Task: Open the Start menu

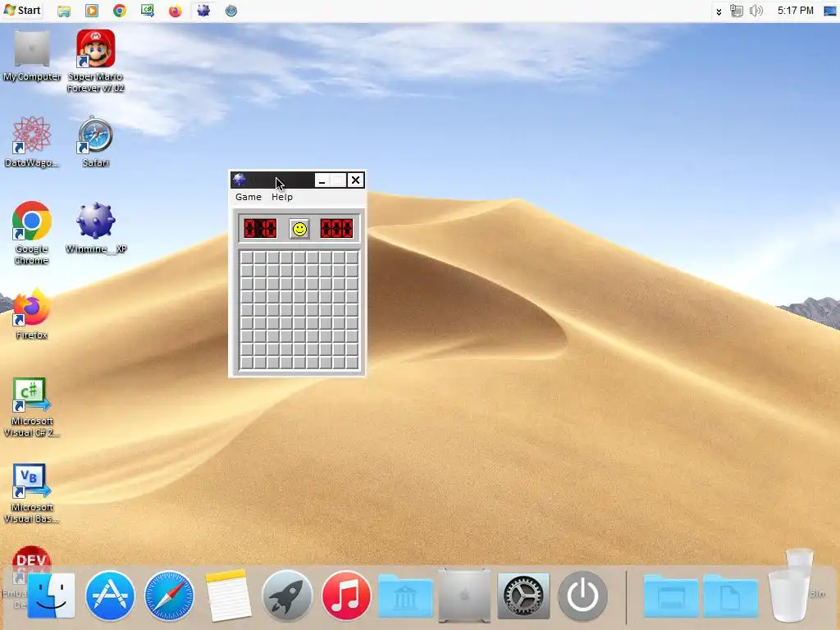Action: [22, 10]
